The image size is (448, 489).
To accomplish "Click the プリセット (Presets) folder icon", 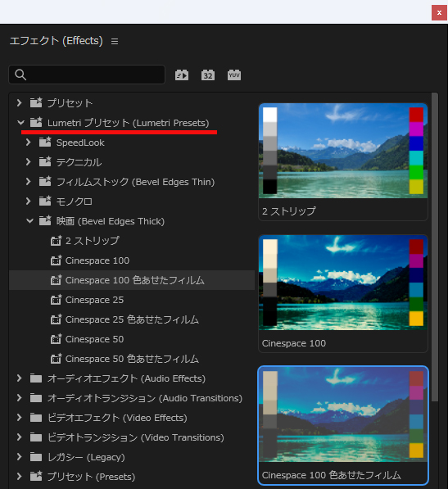I will [36, 476].
